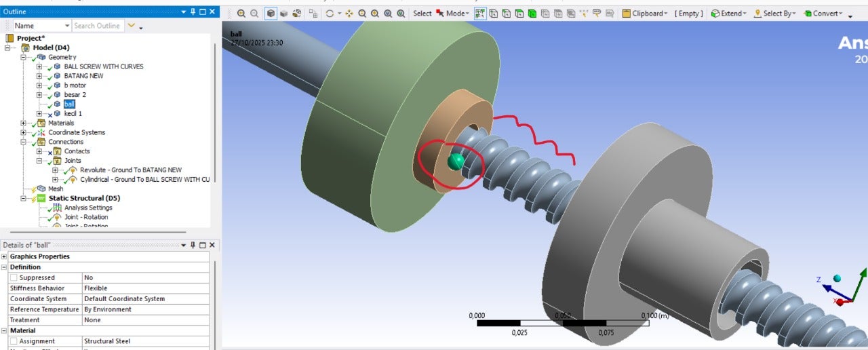Open the rotate tool dropdown arrow
868x350 pixels.
pyautogui.click(x=338, y=14)
